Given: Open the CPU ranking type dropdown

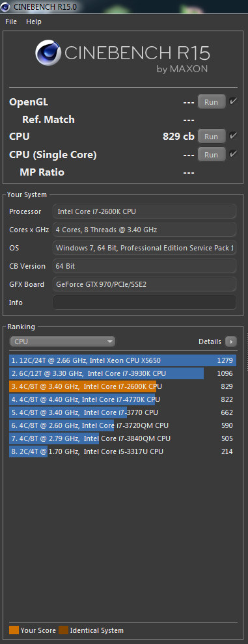Looking at the screenshot, I should [62, 342].
